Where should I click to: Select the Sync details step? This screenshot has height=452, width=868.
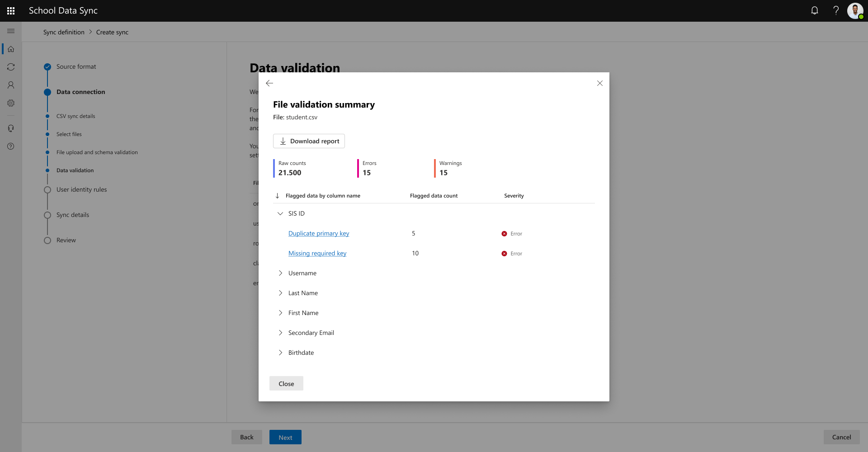(73, 215)
